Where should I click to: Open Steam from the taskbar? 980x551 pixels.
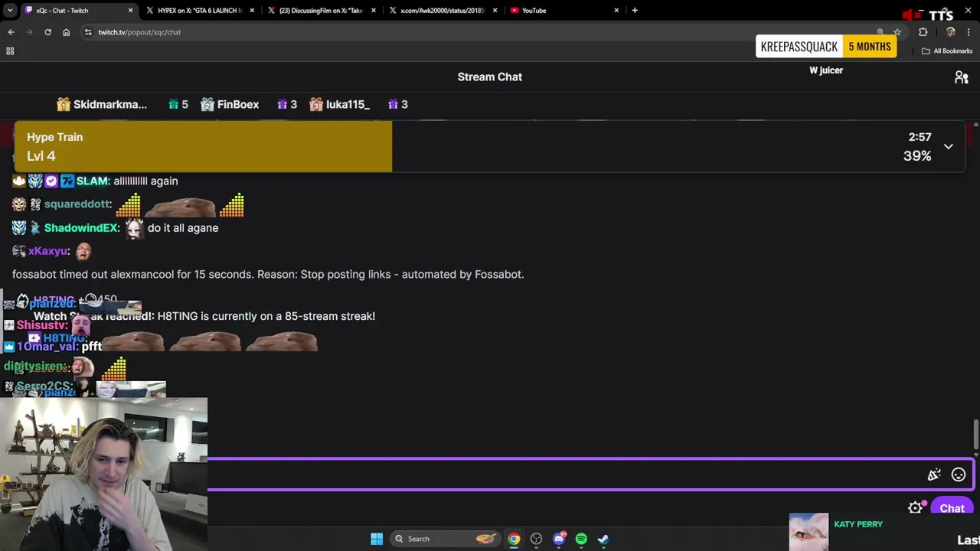(603, 539)
